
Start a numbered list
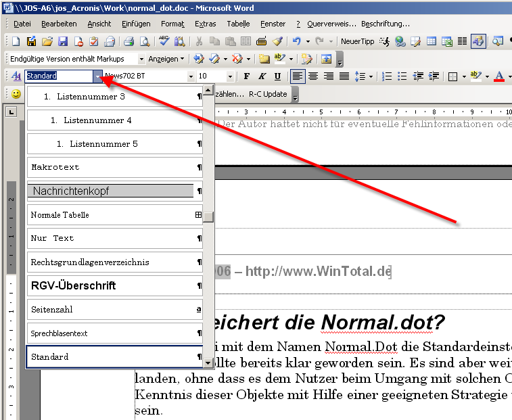[x=388, y=76]
